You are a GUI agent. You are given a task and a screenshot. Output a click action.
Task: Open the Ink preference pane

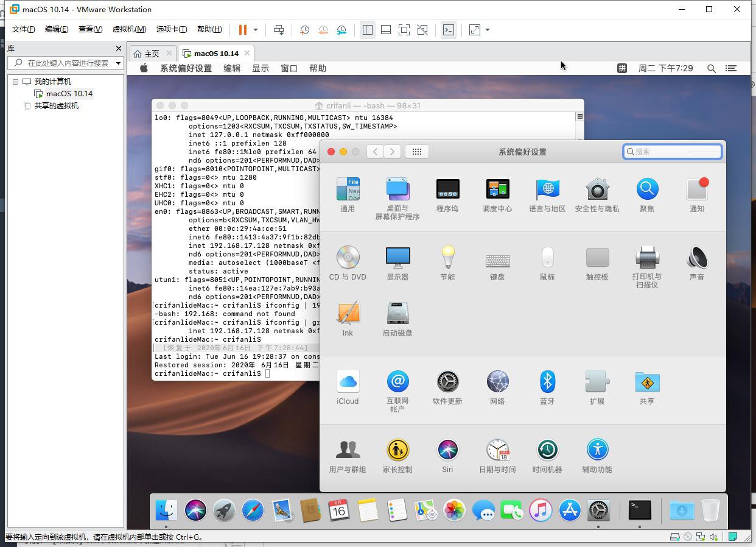[x=348, y=319]
